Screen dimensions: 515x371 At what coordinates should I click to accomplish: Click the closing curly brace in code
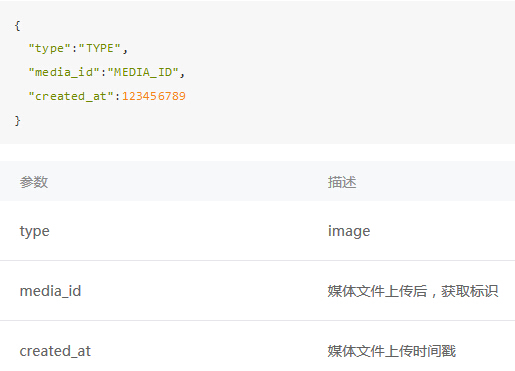tap(17, 120)
